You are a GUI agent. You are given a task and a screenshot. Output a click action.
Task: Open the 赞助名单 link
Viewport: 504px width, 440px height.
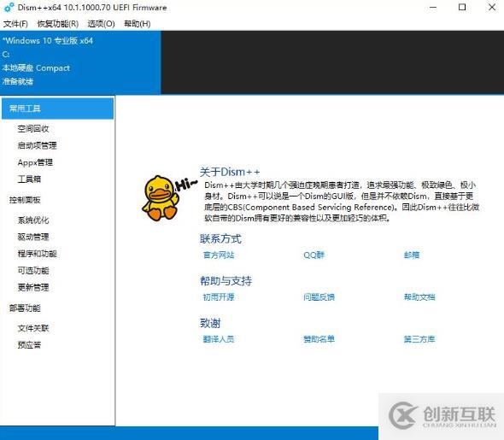[319, 339]
